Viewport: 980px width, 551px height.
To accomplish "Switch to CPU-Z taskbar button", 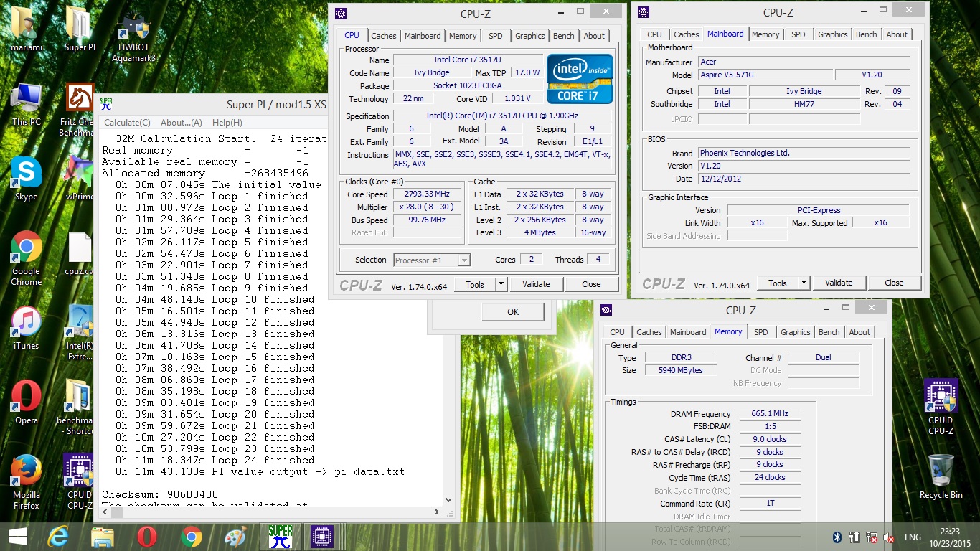I will click(x=324, y=537).
